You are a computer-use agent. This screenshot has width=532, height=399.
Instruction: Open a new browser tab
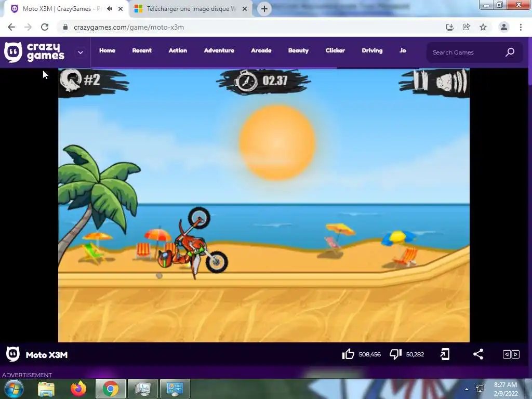coord(264,9)
